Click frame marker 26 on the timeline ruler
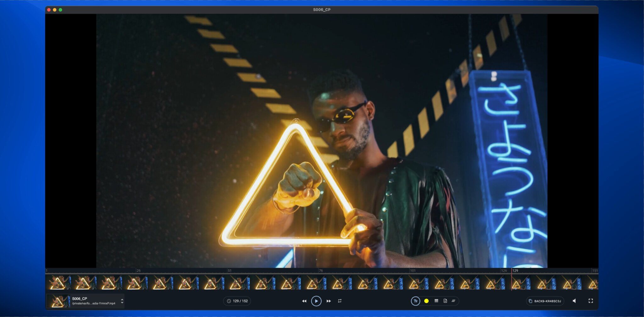The height and width of the screenshot is (317, 644). [138, 270]
